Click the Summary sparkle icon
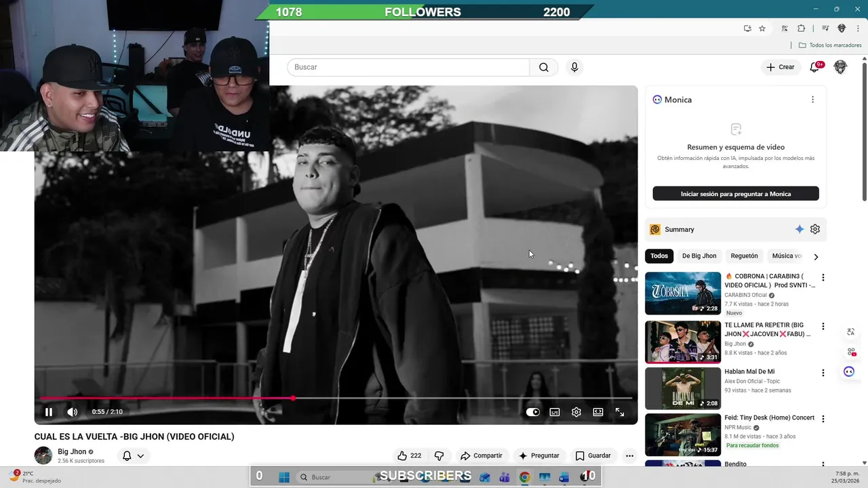This screenshot has width=868, height=488. (x=800, y=230)
